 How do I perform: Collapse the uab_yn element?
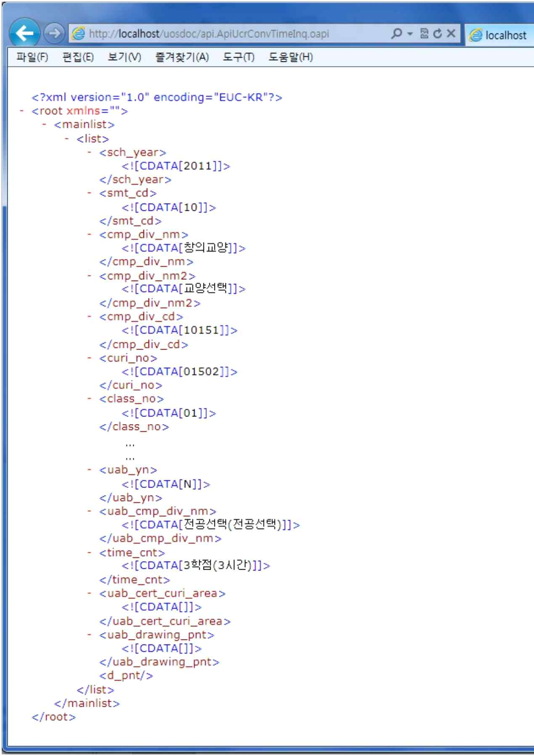pos(90,470)
